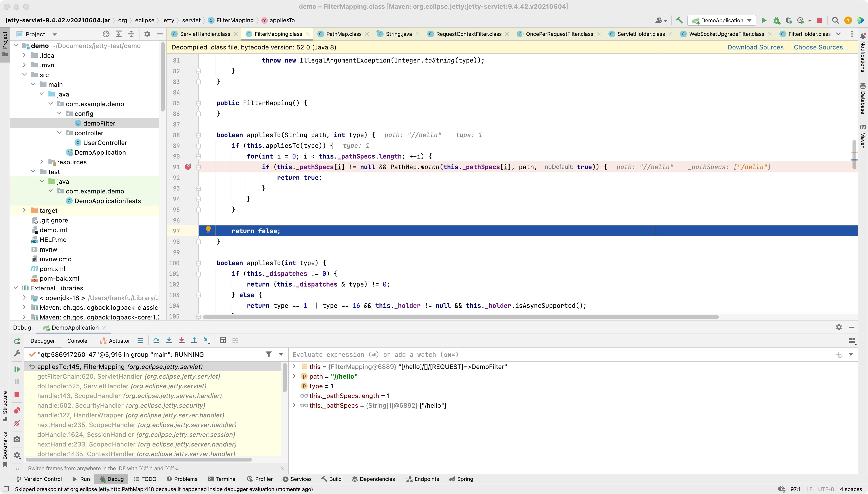Click the add watch plus icon
Viewport: 868px width, 494px height.
839,355
